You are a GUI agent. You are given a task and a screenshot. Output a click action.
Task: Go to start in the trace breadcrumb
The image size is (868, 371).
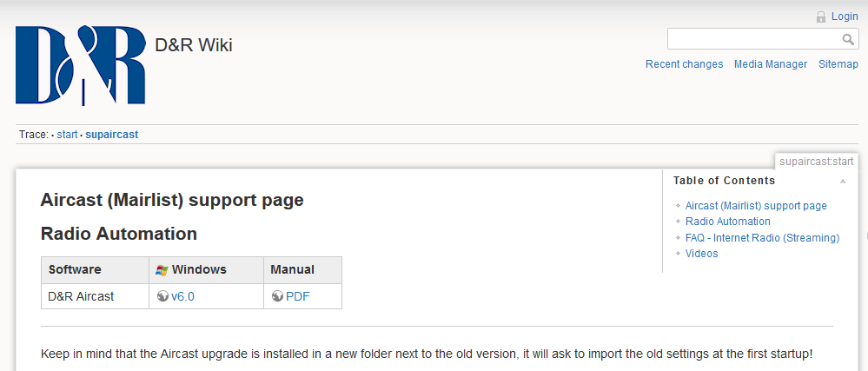pyautogui.click(x=67, y=135)
